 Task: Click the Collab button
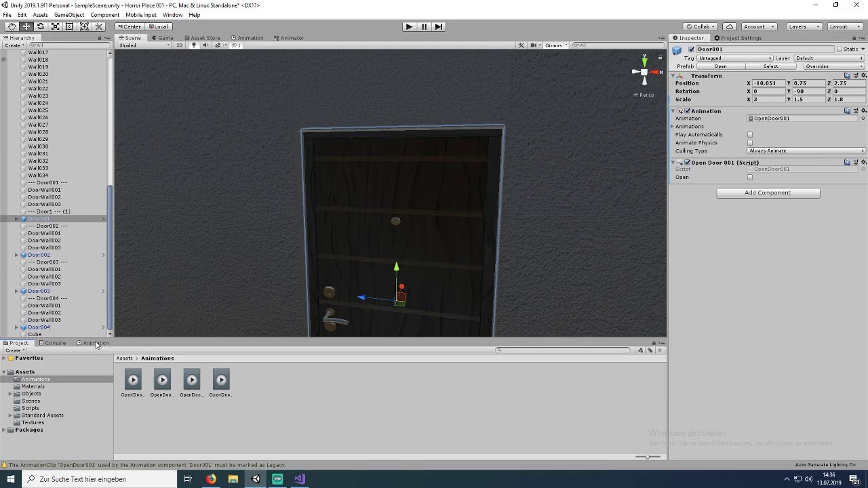coord(700,26)
